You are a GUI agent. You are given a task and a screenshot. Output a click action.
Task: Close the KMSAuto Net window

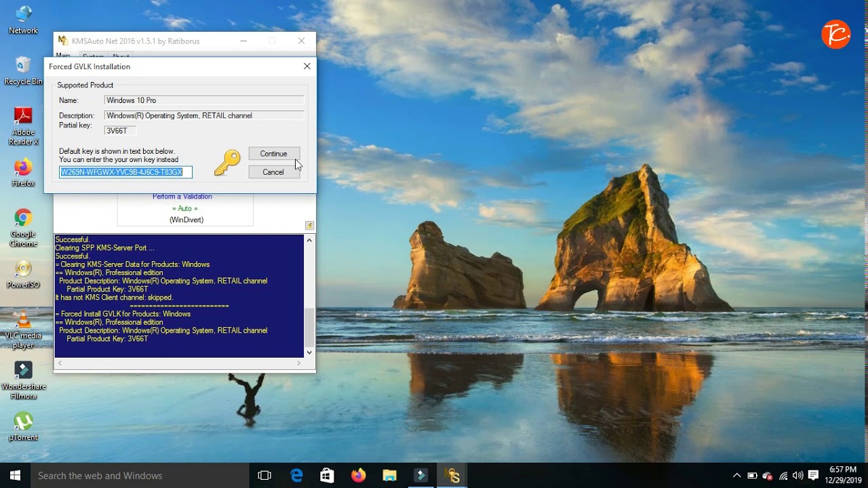(301, 41)
